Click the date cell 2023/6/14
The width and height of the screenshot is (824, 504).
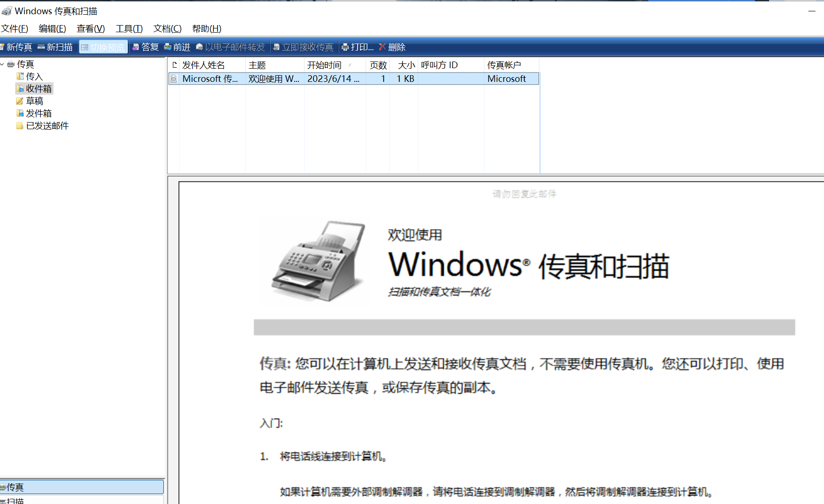pos(333,79)
